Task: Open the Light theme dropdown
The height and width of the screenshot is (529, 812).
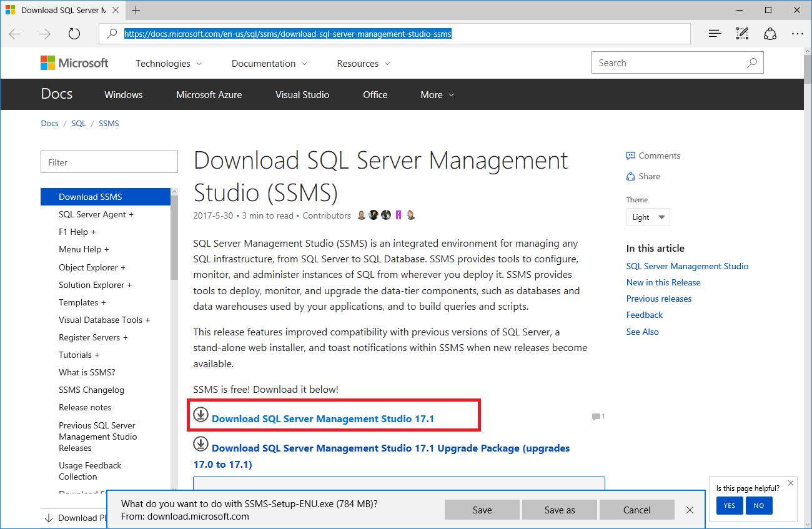Action: click(648, 217)
